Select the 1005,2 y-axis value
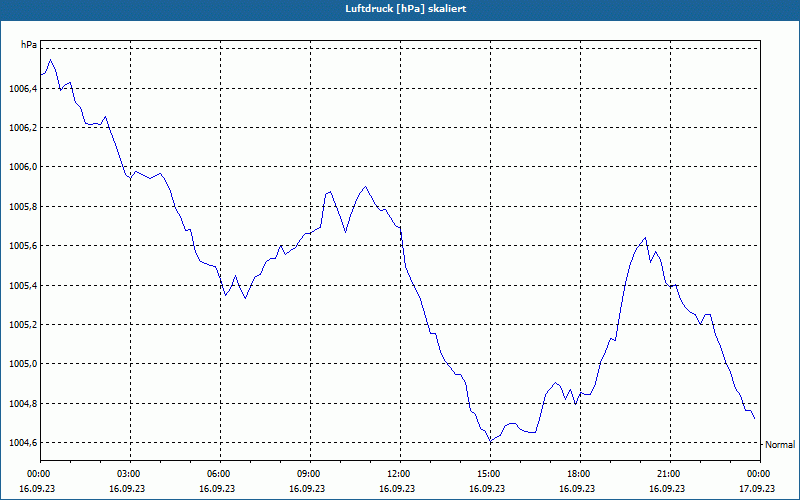This screenshot has width=800, height=500. (23, 324)
